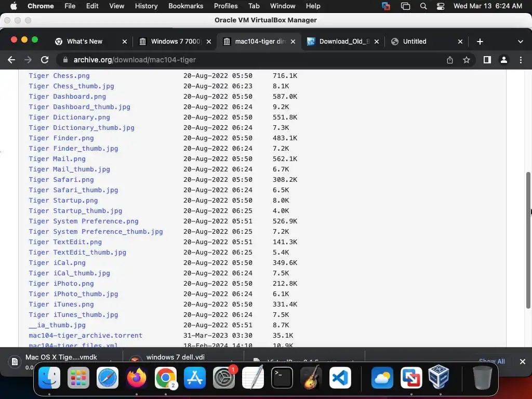Launch Safari from the Dock
Image resolution: width=532 pixels, height=399 pixels.
click(x=108, y=378)
